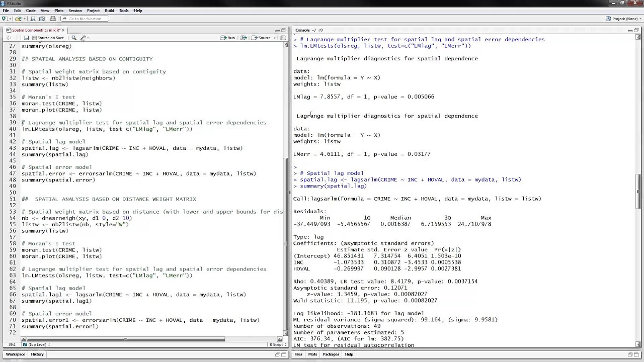The height and width of the screenshot is (362, 644).
Task: Go back to the previous source location
Action: click(9, 38)
